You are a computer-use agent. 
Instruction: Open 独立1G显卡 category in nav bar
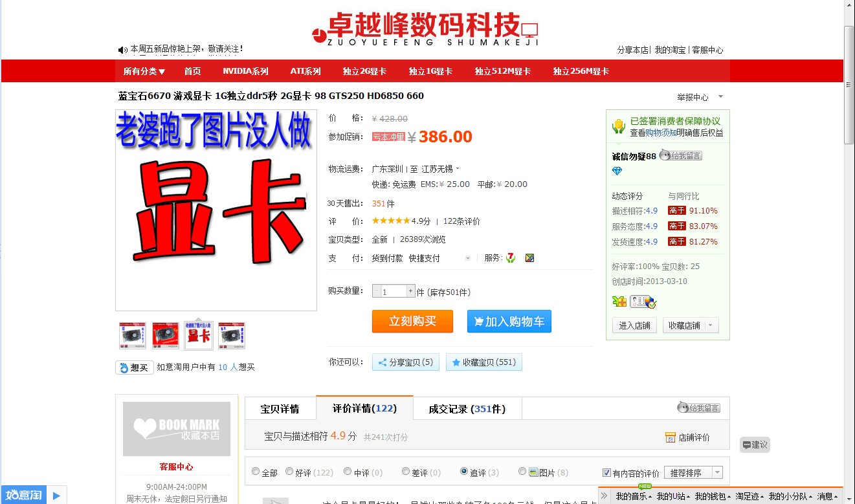click(x=430, y=71)
